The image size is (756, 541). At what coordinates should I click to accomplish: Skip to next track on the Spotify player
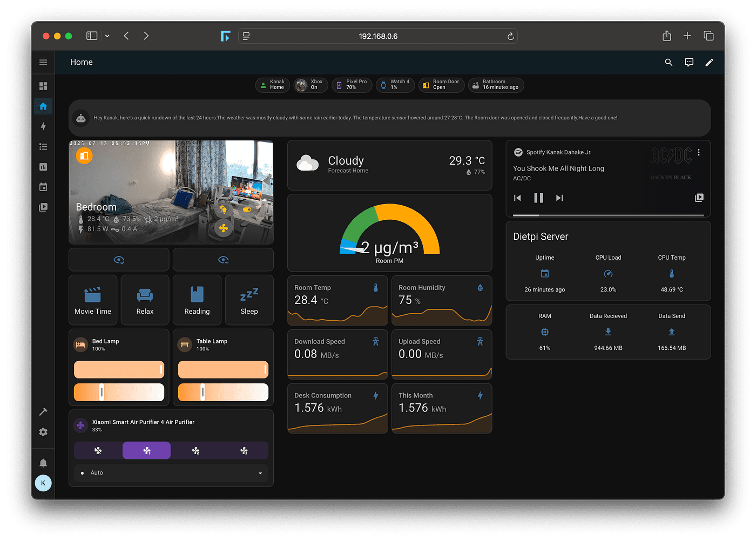point(559,198)
